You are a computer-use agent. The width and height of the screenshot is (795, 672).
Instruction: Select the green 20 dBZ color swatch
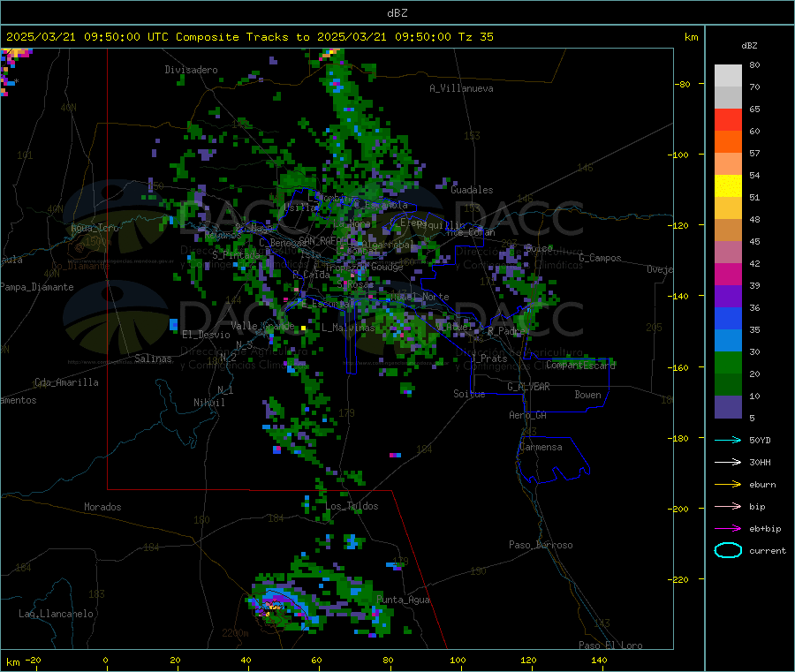[728, 362]
